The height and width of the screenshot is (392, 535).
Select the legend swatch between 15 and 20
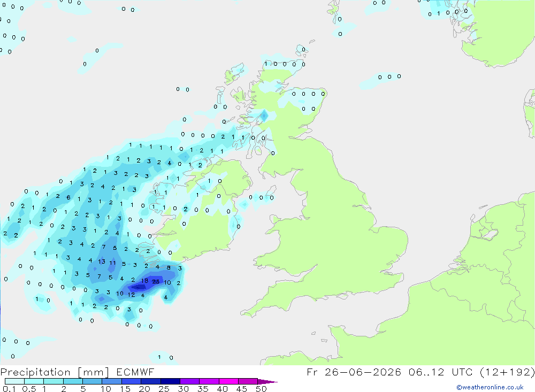(131, 381)
